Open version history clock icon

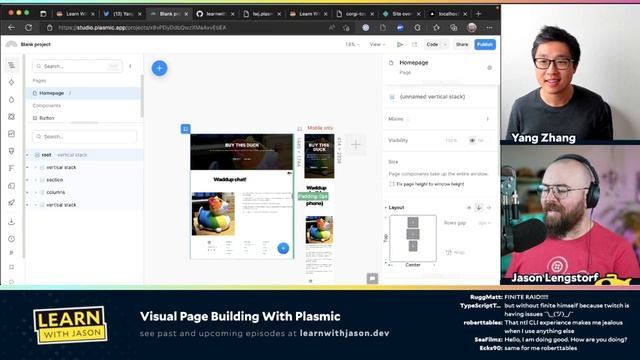click(x=11, y=239)
